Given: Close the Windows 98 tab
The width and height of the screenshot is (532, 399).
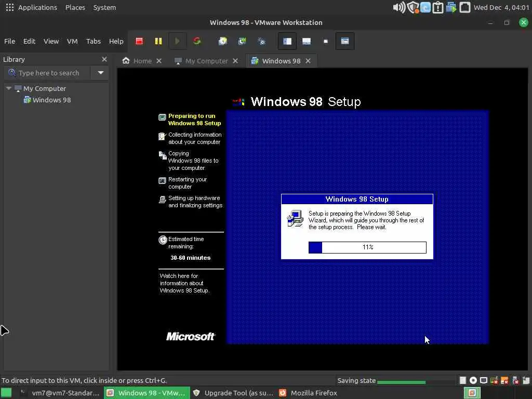Looking at the screenshot, I should [308, 61].
